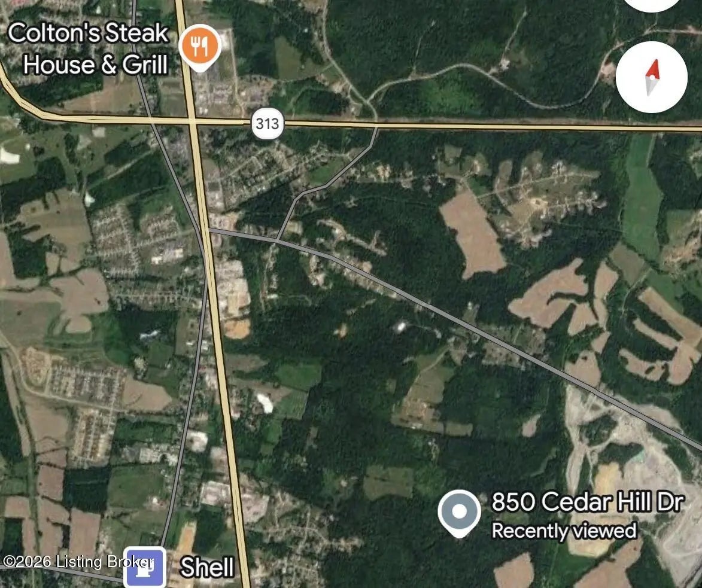Click the compass to reset map north
Screen dimensions: 702x588
[x=652, y=77]
